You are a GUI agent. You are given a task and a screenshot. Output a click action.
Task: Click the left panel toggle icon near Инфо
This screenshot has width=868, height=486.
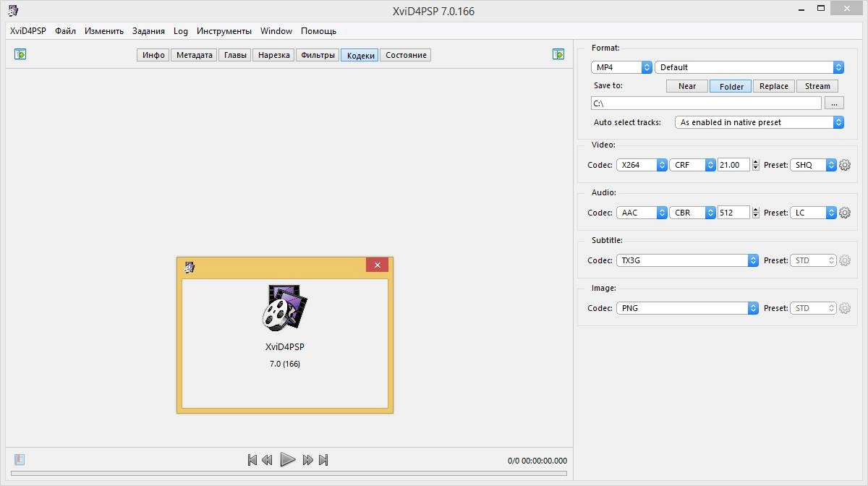tap(20, 54)
